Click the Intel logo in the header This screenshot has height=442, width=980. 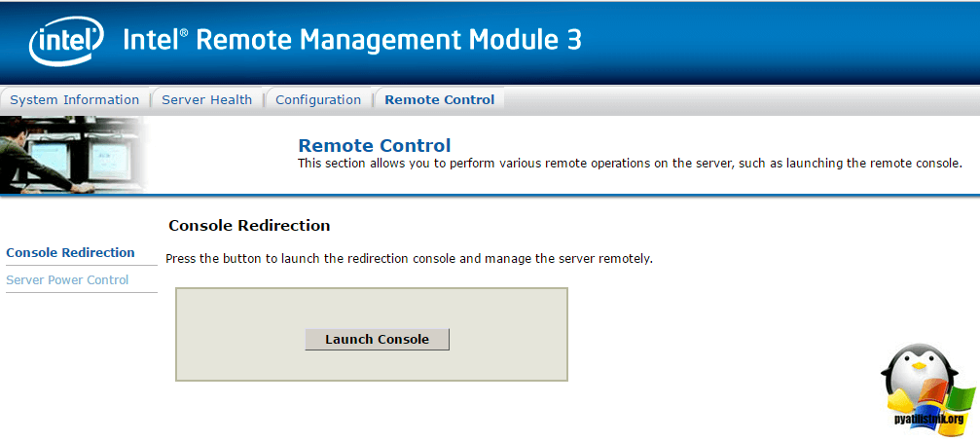tap(66, 42)
